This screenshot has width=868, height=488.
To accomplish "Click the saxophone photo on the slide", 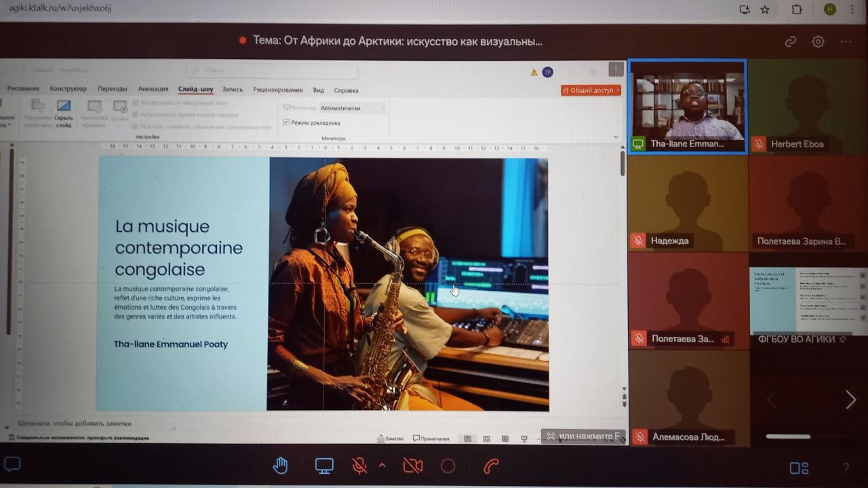I will 408,284.
